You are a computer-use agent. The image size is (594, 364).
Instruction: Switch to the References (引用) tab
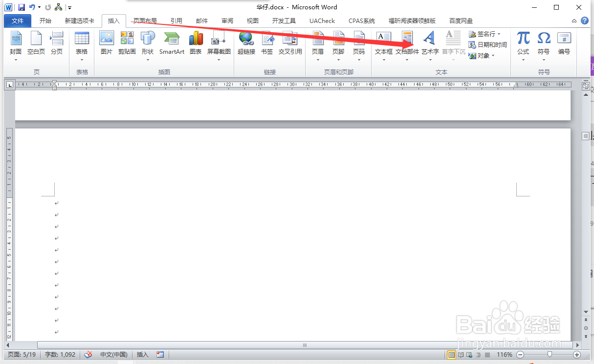pyautogui.click(x=176, y=21)
